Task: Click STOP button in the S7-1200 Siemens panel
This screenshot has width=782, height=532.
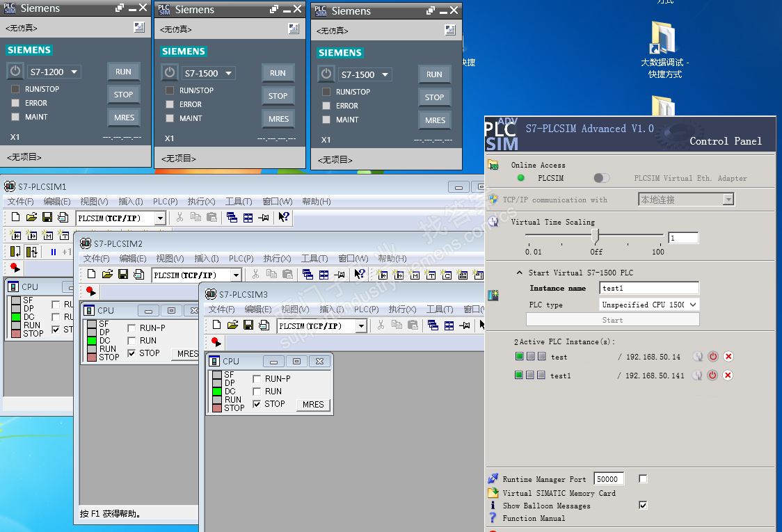Action: tap(123, 95)
